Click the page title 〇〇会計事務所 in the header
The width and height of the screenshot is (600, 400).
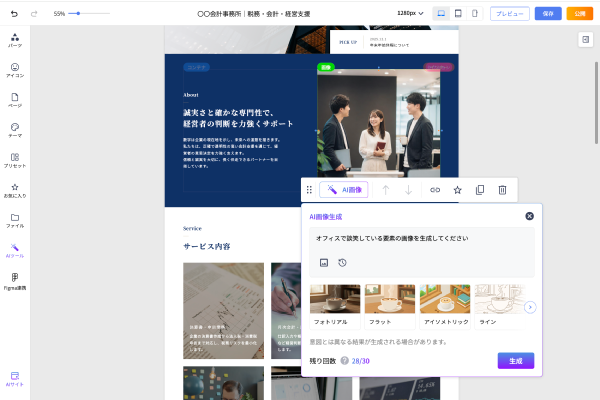pos(253,14)
